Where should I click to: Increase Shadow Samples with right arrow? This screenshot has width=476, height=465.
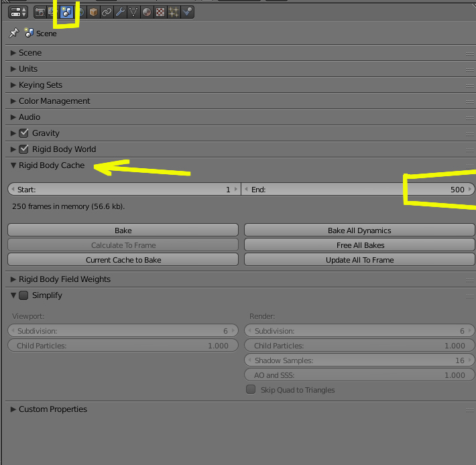[x=470, y=360]
